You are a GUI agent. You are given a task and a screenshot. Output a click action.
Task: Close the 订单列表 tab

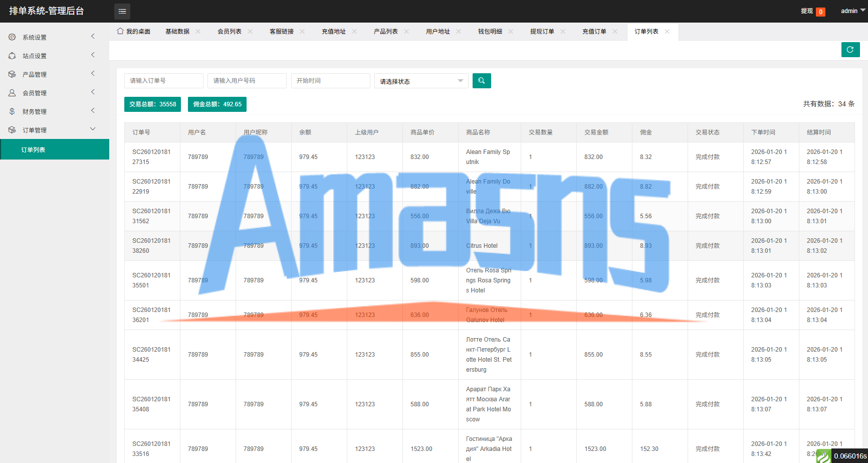click(667, 31)
